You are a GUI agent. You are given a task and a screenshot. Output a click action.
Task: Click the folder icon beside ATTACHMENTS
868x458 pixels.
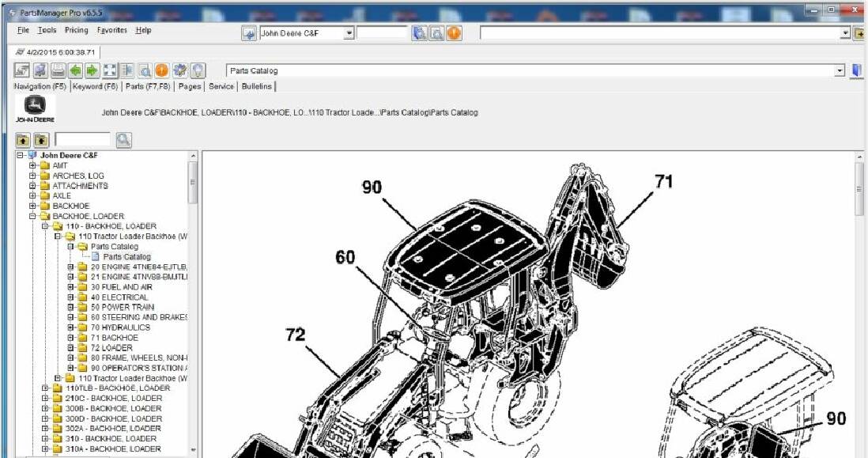click(x=45, y=186)
